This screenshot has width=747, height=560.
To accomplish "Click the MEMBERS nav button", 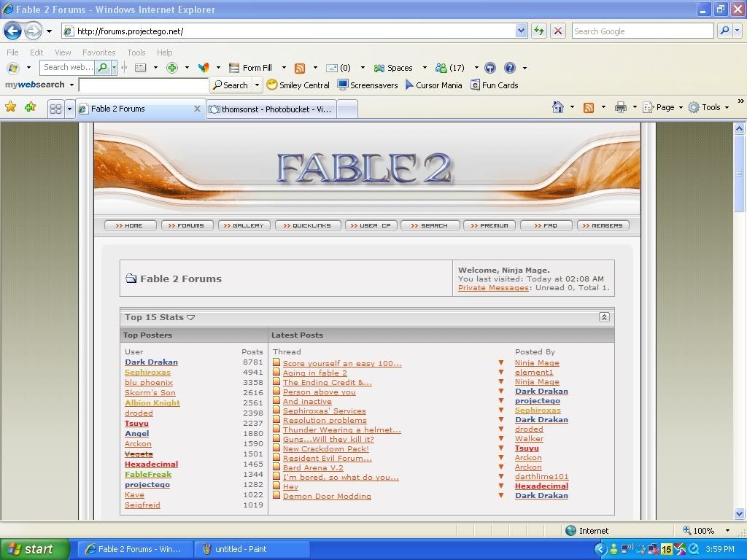I will pos(603,225).
